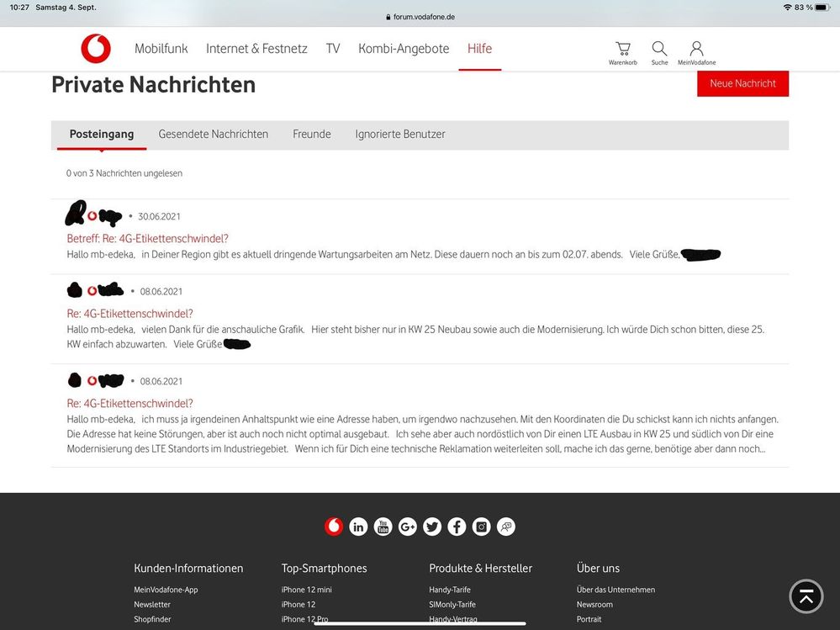Open the iPhone 12 mini link
The width and height of the screenshot is (840, 630).
[306, 590]
